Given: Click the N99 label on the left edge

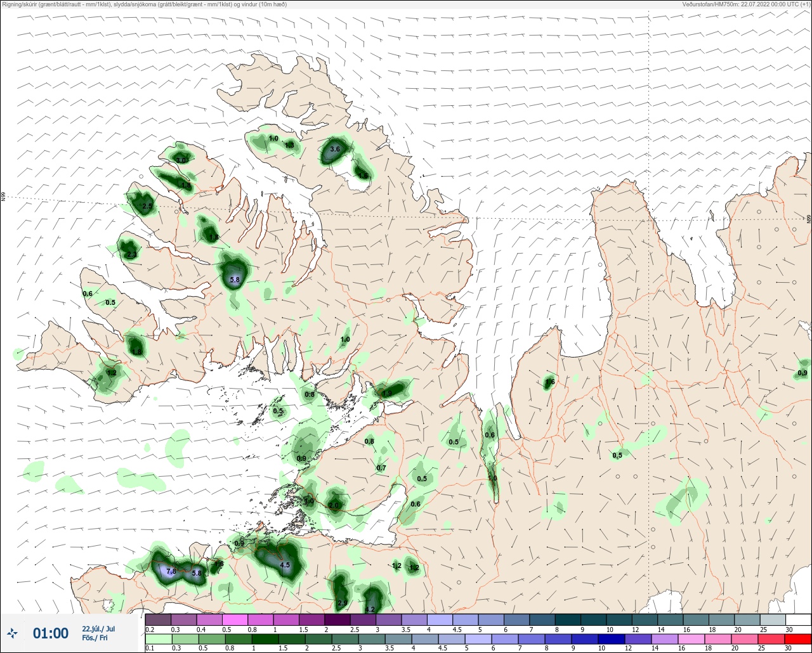Looking at the screenshot, I should pos(3,197).
